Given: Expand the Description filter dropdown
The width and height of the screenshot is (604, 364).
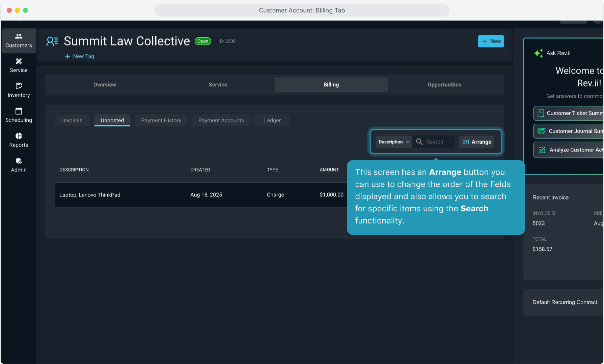Looking at the screenshot, I should click(393, 142).
